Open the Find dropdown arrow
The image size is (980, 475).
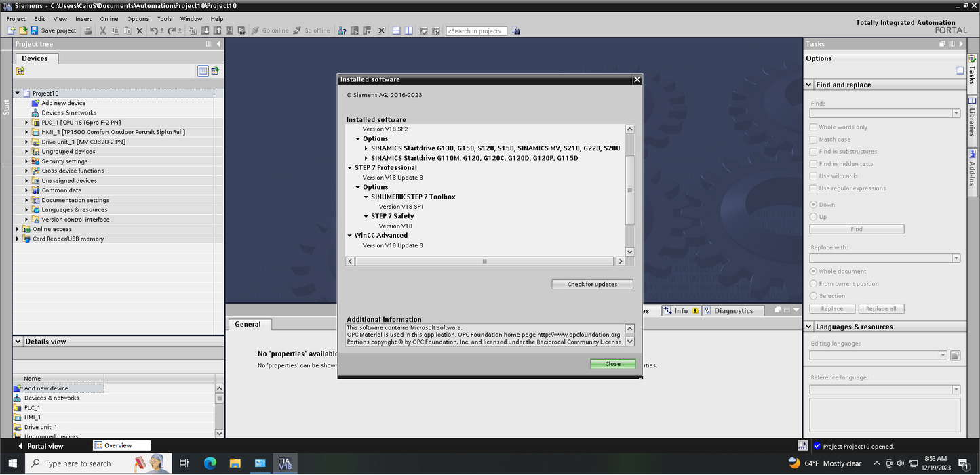click(956, 113)
